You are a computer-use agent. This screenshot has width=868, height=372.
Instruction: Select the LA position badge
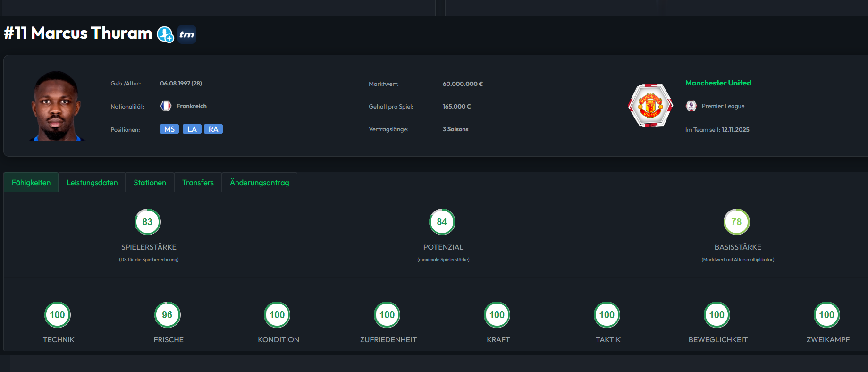click(192, 129)
